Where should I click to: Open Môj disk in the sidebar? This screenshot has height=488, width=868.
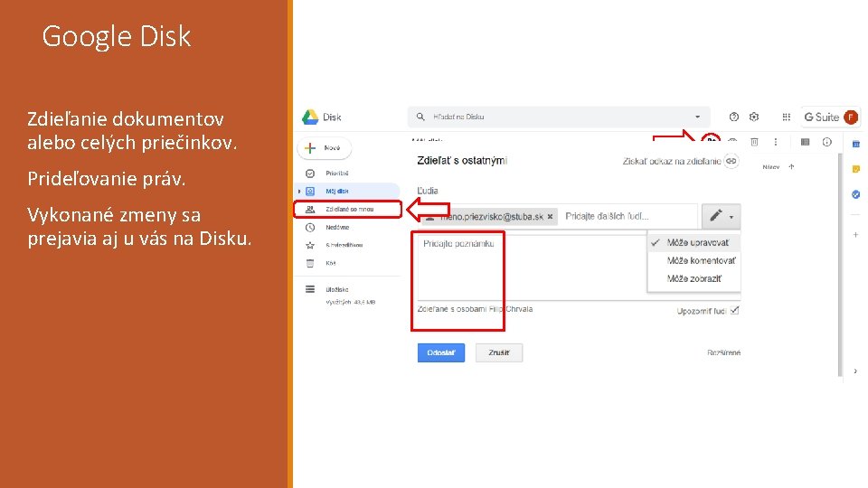(347, 191)
